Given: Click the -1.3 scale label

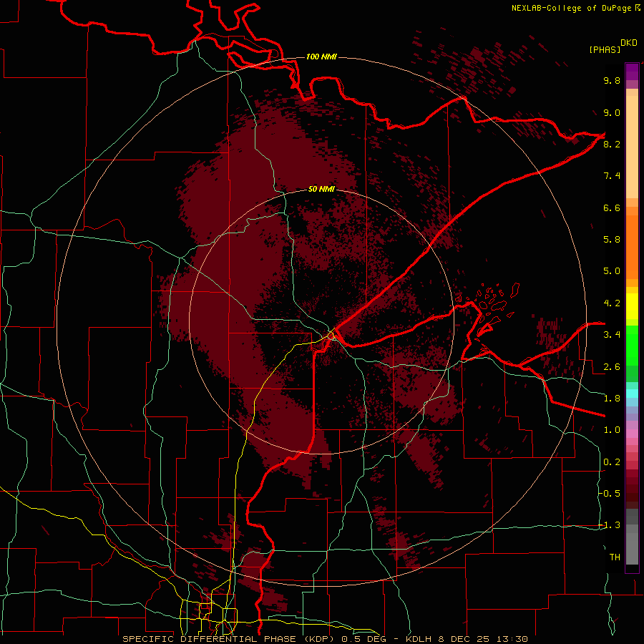Looking at the screenshot, I should pyautogui.click(x=609, y=525).
